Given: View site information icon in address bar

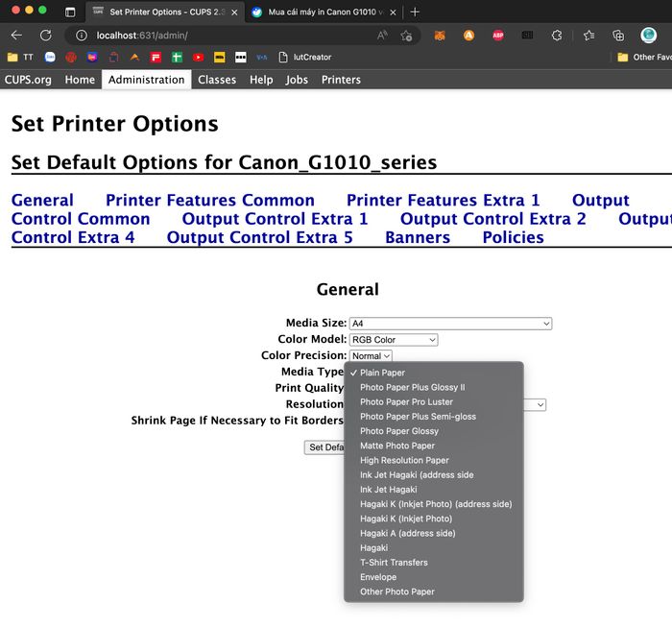Looking at the screenshot, I should tap(82, 36).
